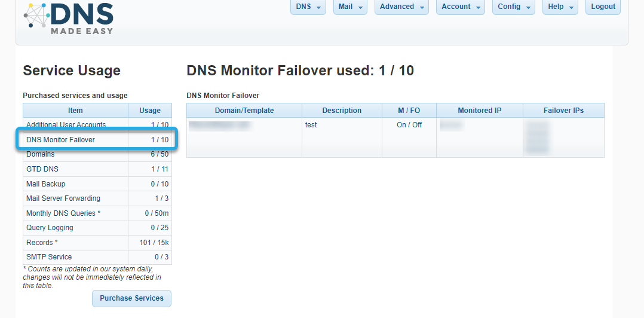Open the Help dropdown menu
644x318 pixels.
pos(560,7)
